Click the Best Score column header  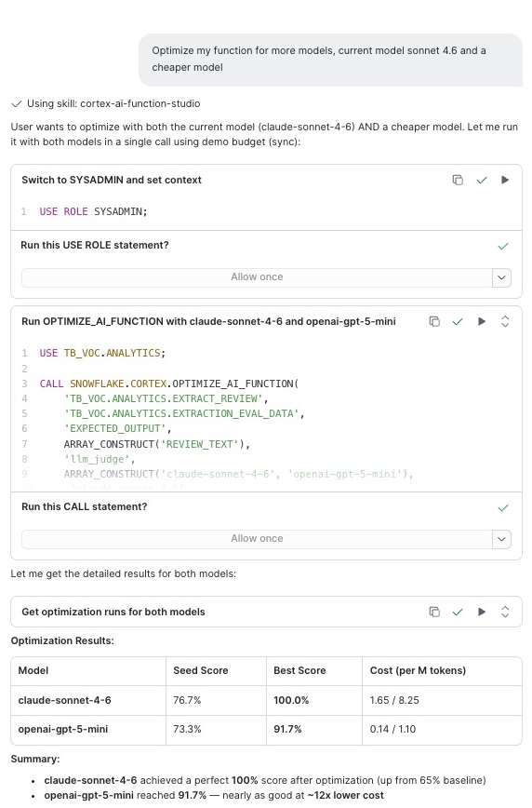tap(299, 670)
